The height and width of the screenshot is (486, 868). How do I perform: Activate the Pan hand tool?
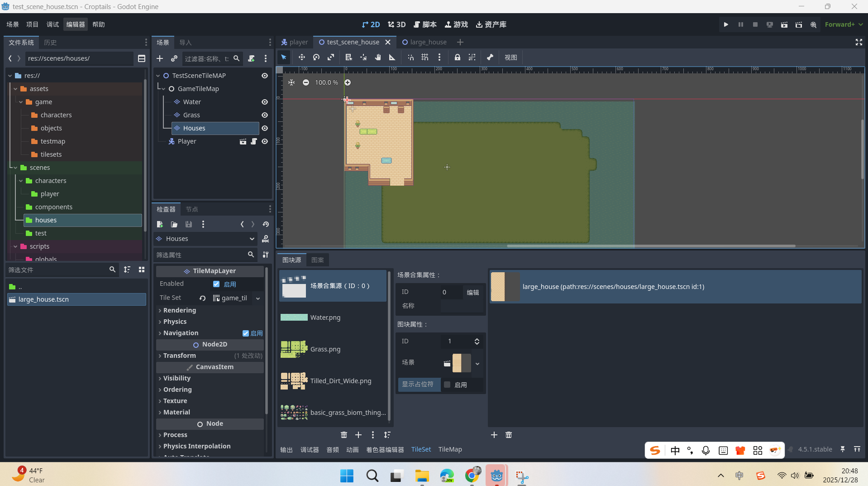pyautogui.click(x=378, y=57)
